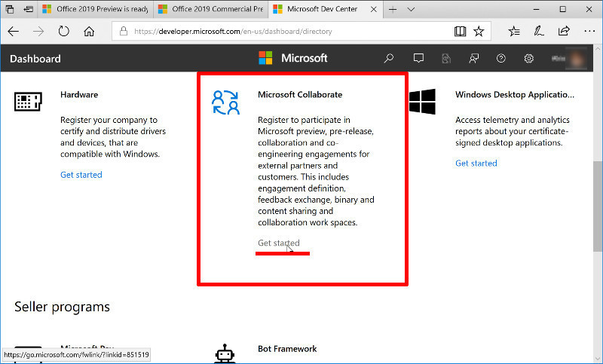603x364 pixels.
Task: Open tab preview chevron
Action: click(411, 9)
